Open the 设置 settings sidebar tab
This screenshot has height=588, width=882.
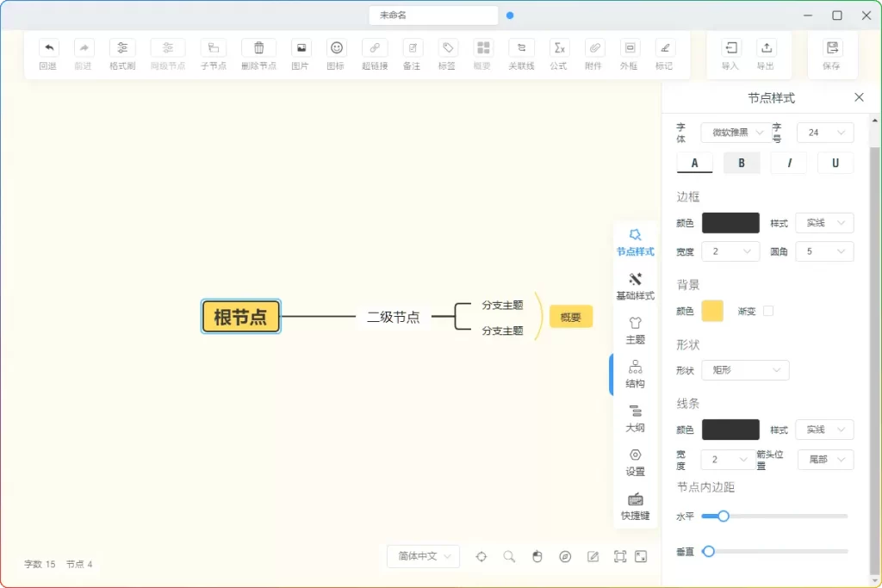click(635, 462)
